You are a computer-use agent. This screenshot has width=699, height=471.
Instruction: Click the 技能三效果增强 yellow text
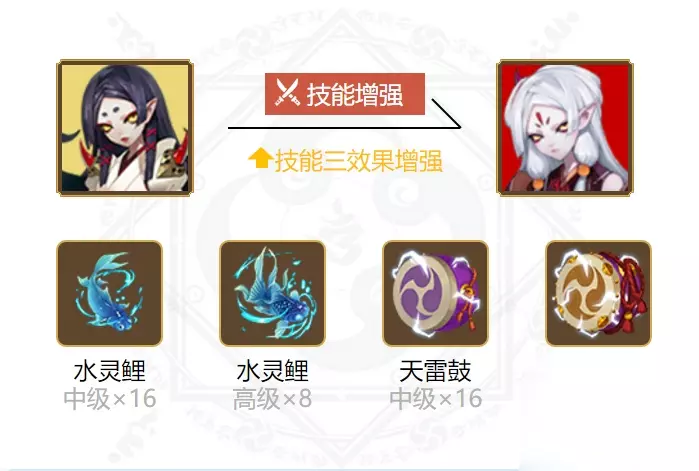click(358, 161)
